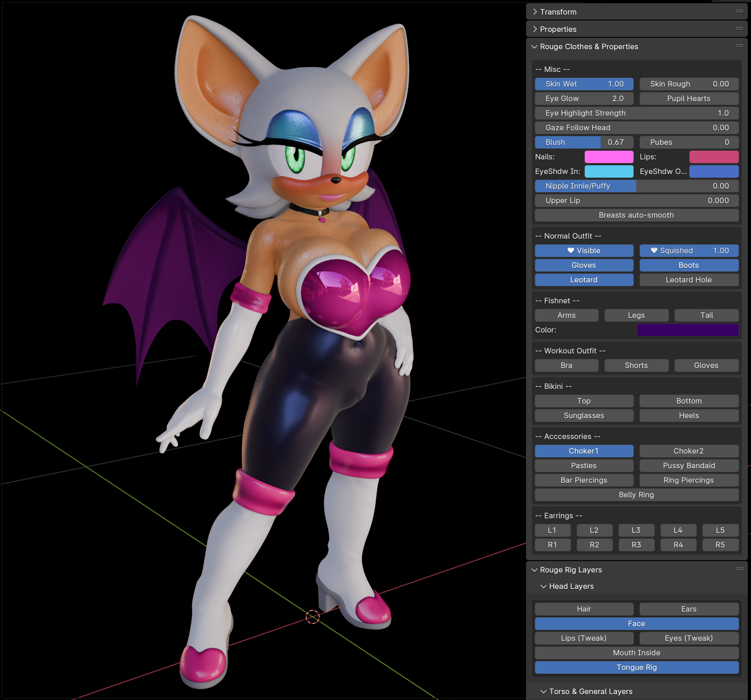Click the Nipple Innie/Puffy slider
Image resolution: width=751 pixels, height=700 pixels.
637,186
